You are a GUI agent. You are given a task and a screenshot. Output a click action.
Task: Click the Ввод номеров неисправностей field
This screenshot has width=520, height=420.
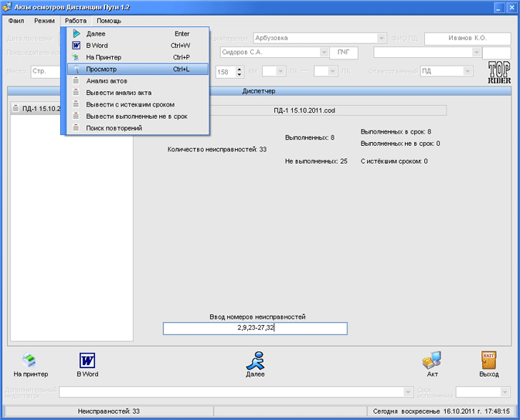pos(255,328)
